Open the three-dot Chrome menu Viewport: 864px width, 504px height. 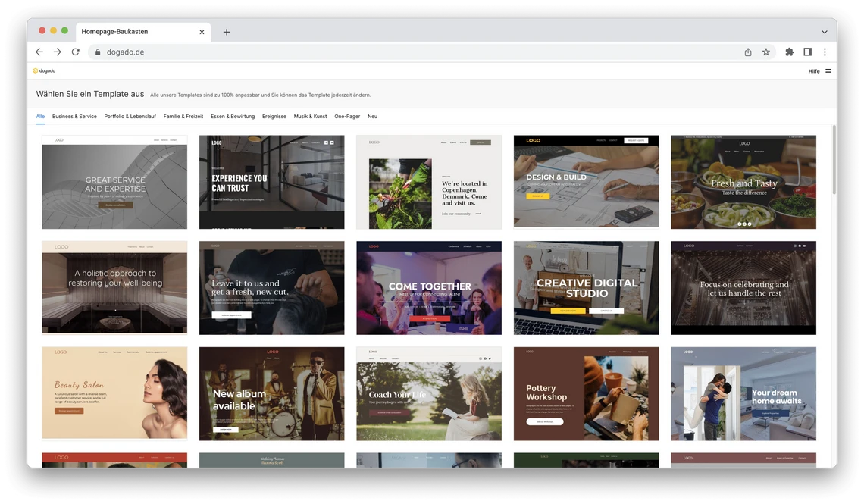pyautogui.click(x=825, y=52)
